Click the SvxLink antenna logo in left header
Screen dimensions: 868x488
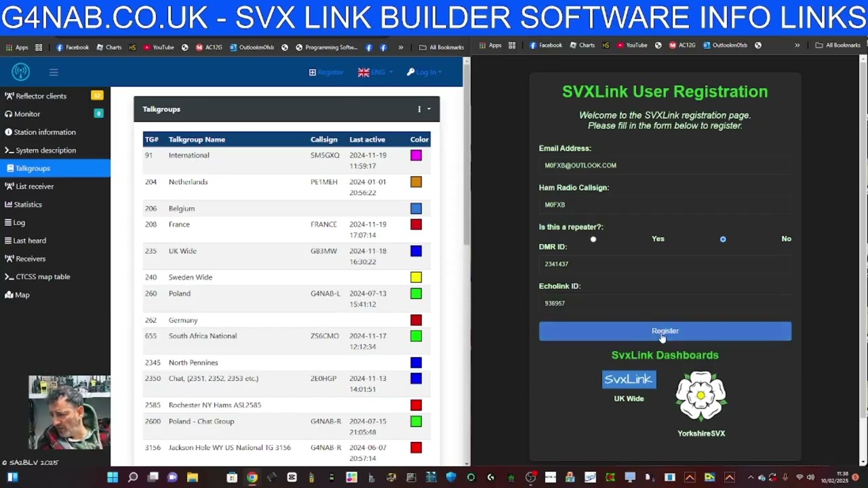pyautogui.click(x=20, y=72)
